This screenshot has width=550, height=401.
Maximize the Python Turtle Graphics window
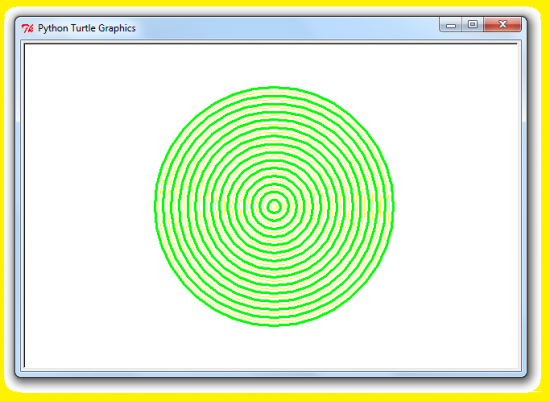[472, 24]
